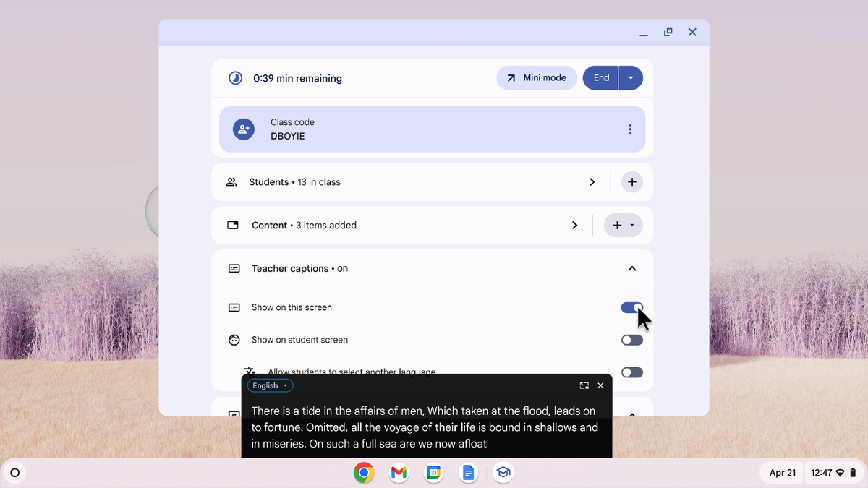Open the End button dropdown arrow

click(x=631, y=78)
